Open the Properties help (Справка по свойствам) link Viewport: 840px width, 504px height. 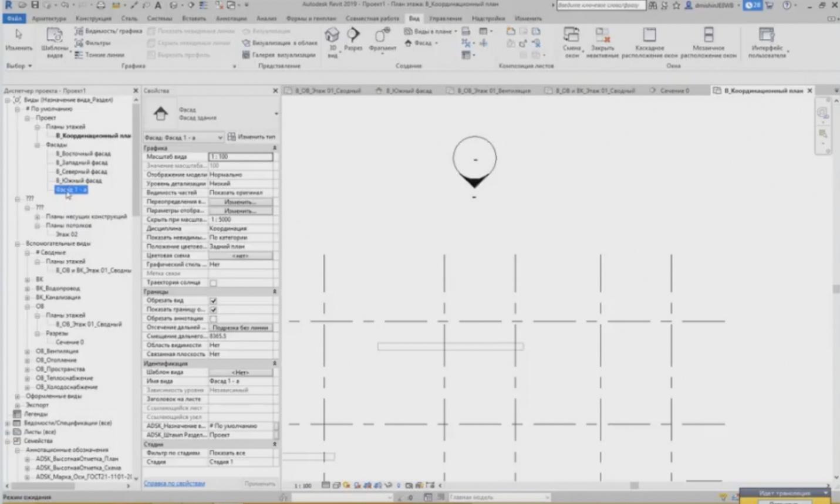174,483
